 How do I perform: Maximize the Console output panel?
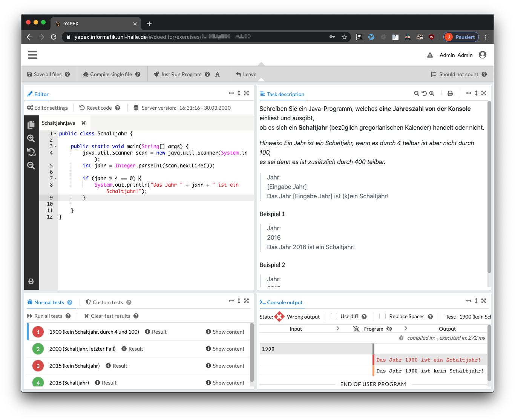(x=484, y=301)
